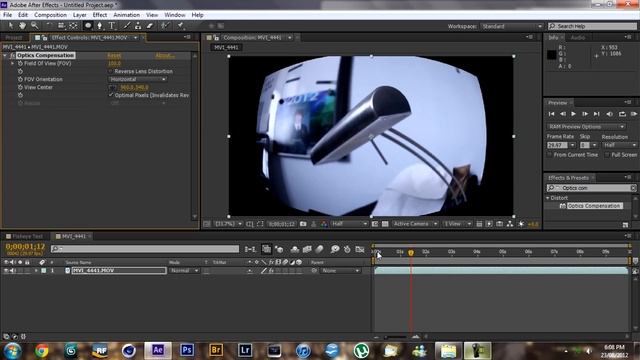Open the 1 View layout dropdown
Viewport: 640px width, 360px height.
458,224
